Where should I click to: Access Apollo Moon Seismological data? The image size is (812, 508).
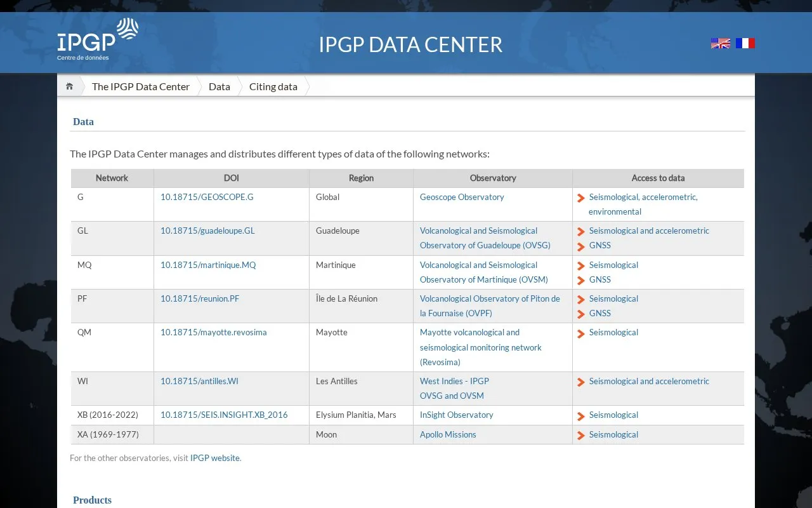(x=613, y=434)
